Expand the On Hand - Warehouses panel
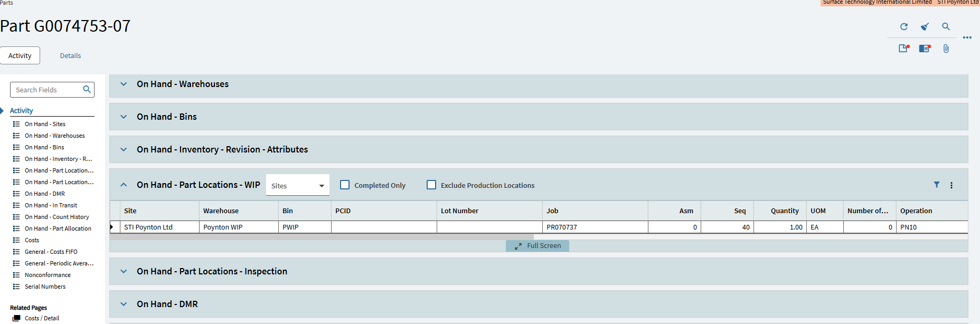The width and height of the screenshot is (980, 324). (124, 84)
